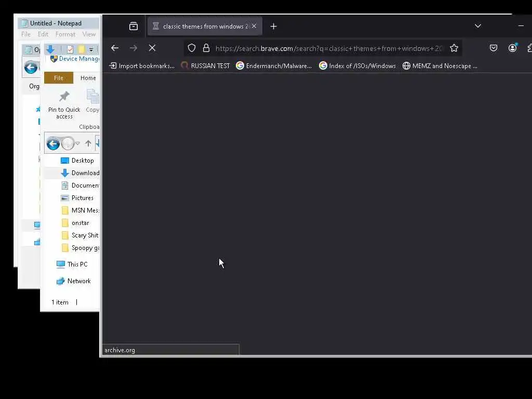
Task: Go back one page in browser
Action: tap(115, 48)
